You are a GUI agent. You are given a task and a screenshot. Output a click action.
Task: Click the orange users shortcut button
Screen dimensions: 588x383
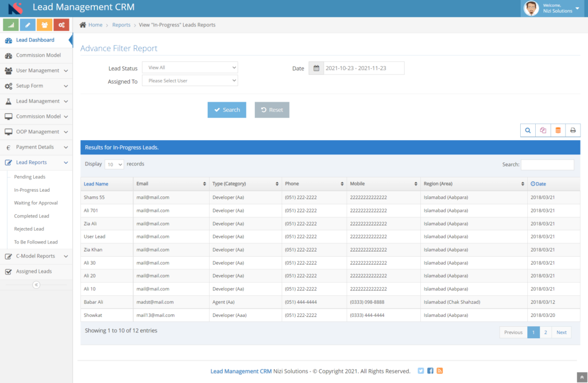pos(45,25)
